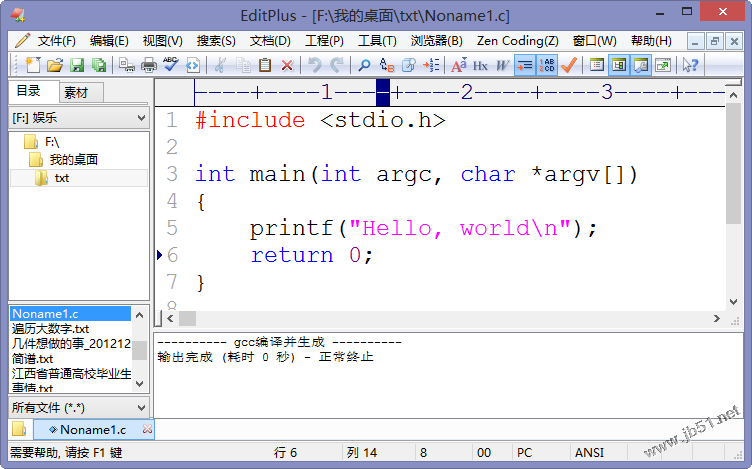Click the context Help arrow icon
Viewport: 752px width, 469px height.
691,65
